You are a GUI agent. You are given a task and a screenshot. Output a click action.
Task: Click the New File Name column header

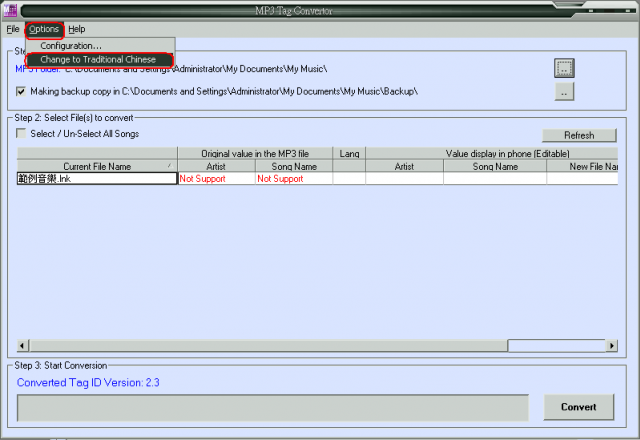[582, 166]
